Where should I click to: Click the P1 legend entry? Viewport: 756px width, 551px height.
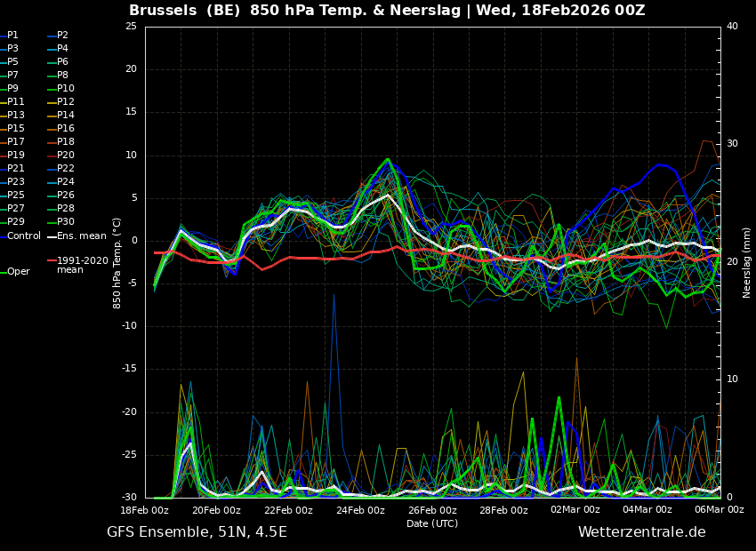tap(12, 36)
